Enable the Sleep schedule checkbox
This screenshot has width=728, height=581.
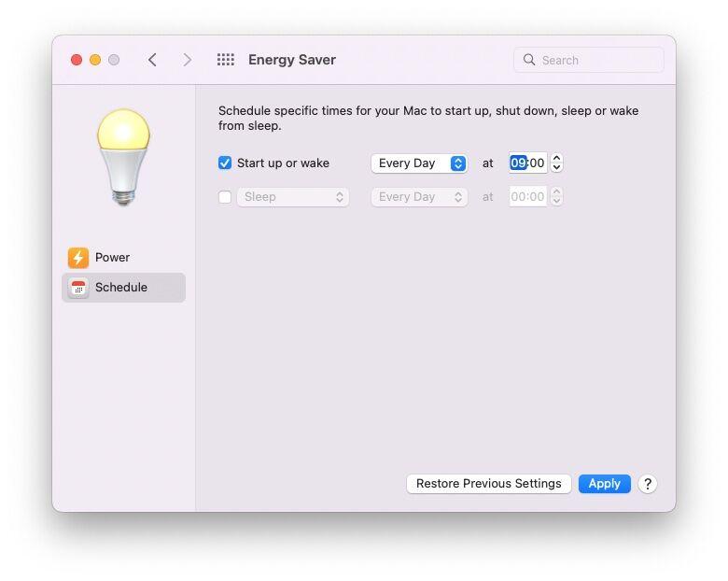click(225, 197)
